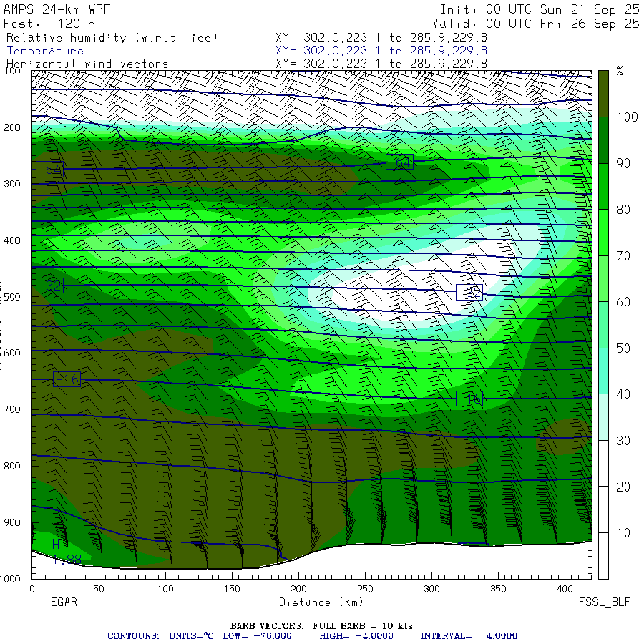Select the color bar tick label "20"

point(623,487)
